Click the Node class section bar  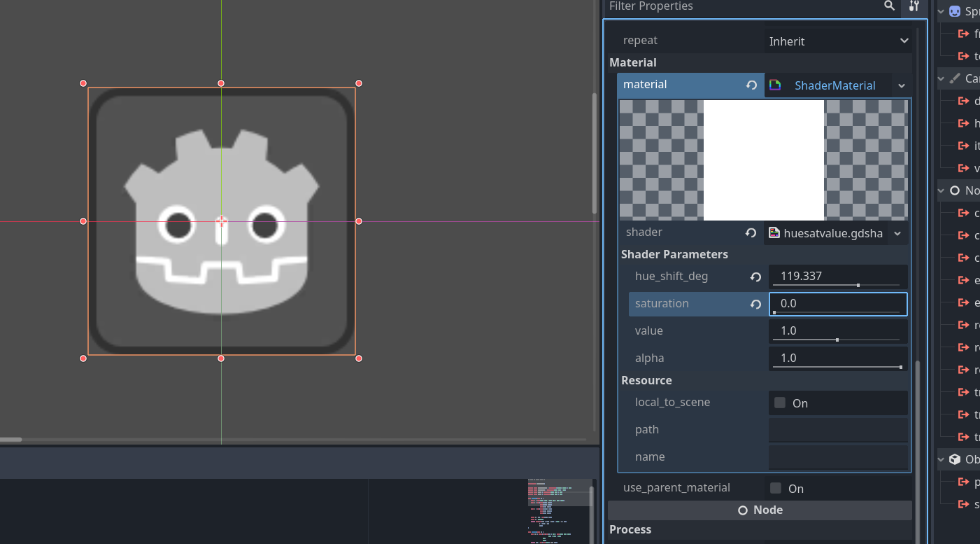click(x=760, y=510)
